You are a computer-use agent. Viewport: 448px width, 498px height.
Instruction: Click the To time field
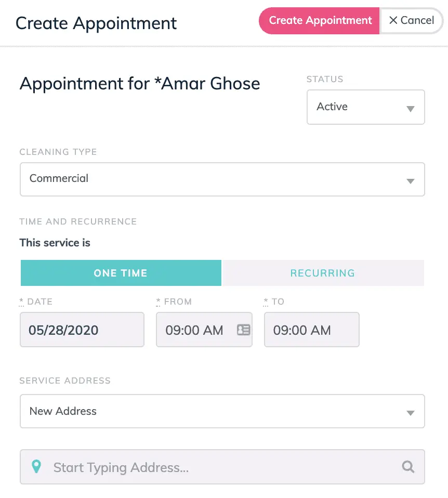tap(311, 330)
